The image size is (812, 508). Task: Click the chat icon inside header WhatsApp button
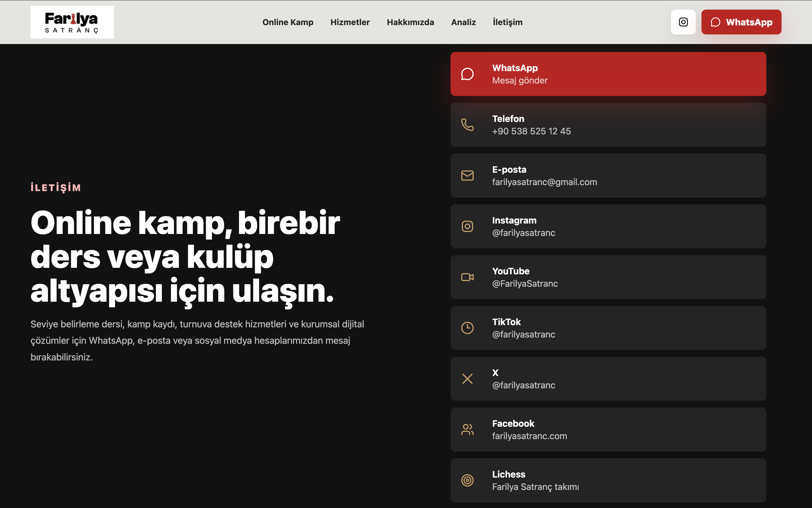click(x=715, y=22)
